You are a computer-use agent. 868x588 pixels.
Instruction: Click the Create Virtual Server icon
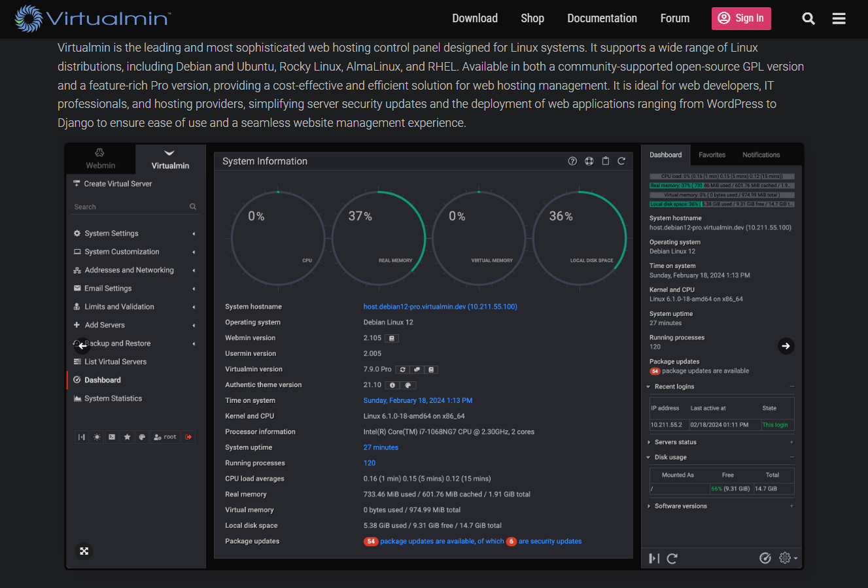77,184
